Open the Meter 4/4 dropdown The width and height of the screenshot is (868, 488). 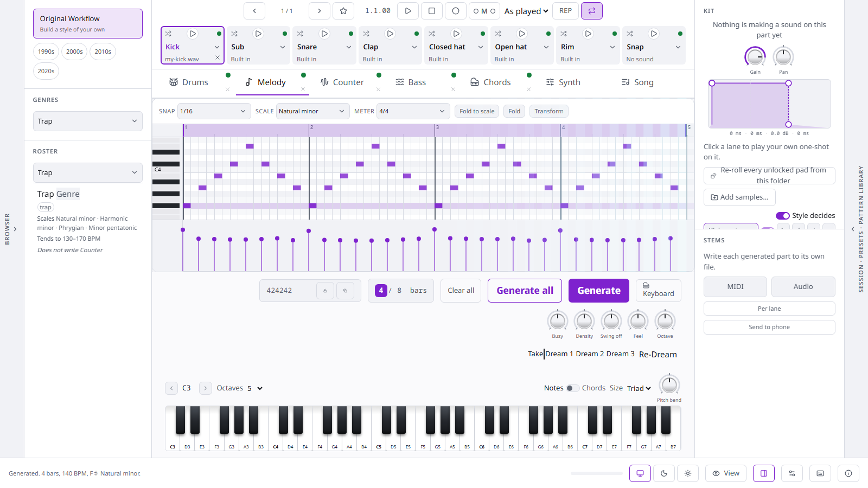point(413,111)
